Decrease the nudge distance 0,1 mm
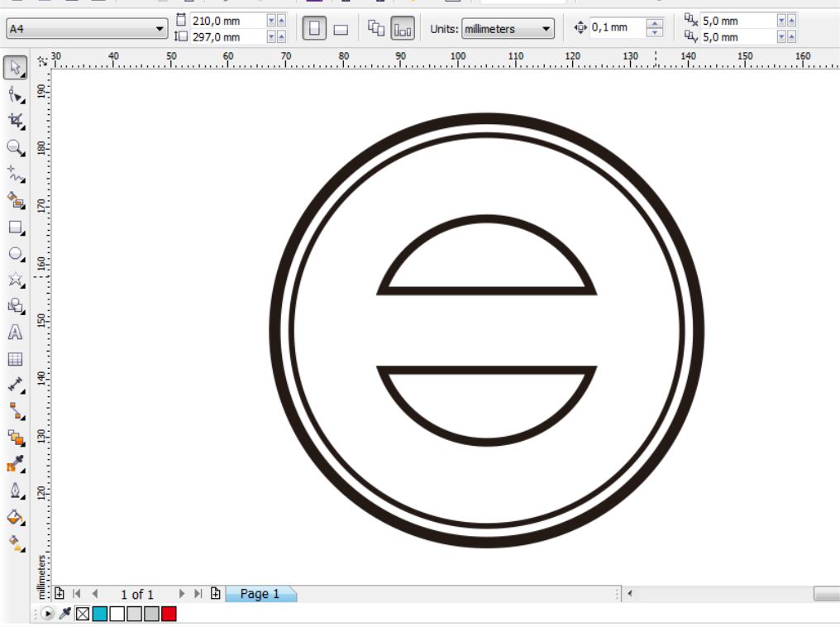 click(x=654, y=32)
